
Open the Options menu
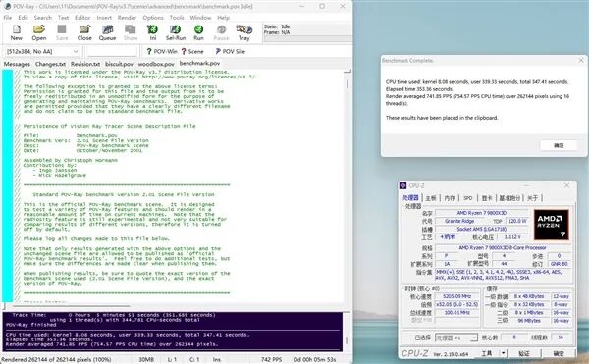[x=153, y=18]
